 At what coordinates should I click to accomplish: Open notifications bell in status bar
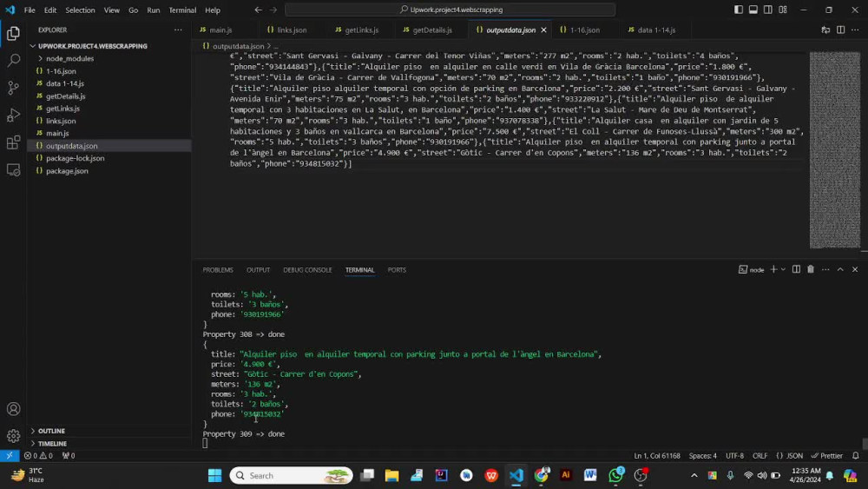point(855,456)
